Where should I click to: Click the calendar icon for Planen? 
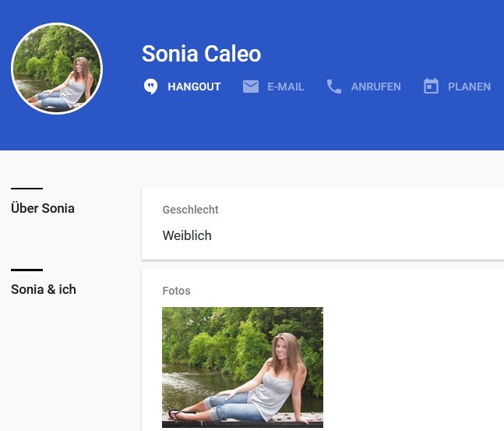(431, 87)
